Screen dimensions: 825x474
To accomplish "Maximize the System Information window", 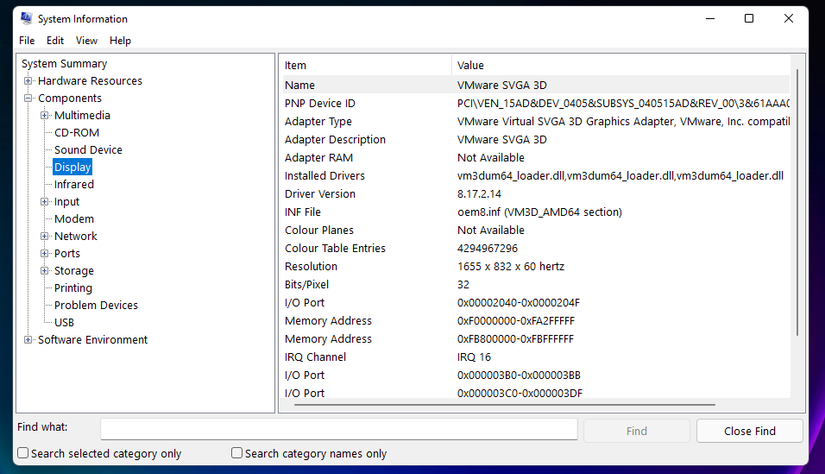I will coord(749,18).
